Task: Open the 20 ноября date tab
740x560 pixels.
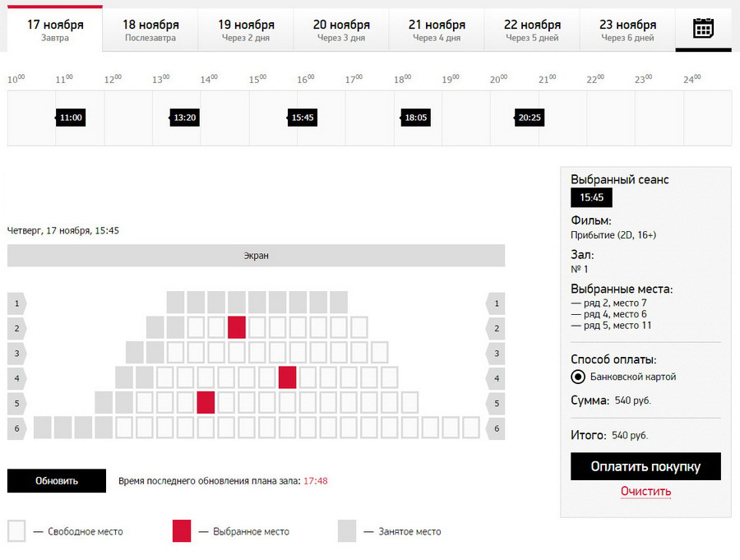Action: [341, 30]
